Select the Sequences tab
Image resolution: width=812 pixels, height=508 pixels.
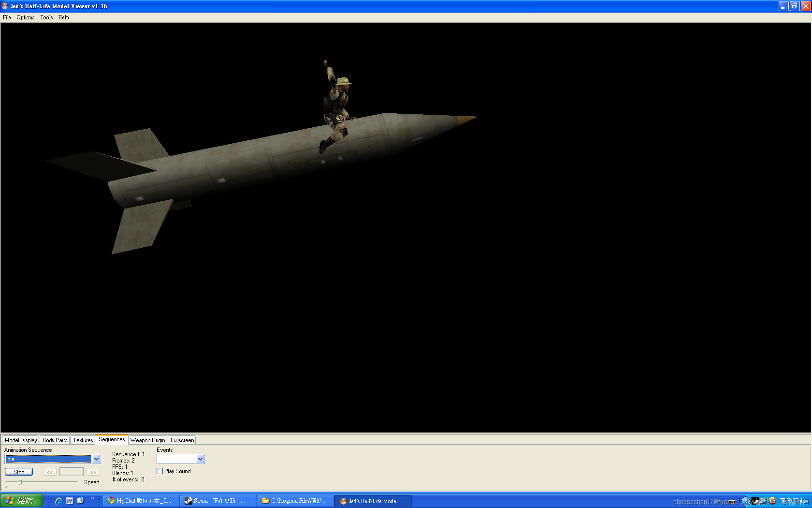coord(112,439)
